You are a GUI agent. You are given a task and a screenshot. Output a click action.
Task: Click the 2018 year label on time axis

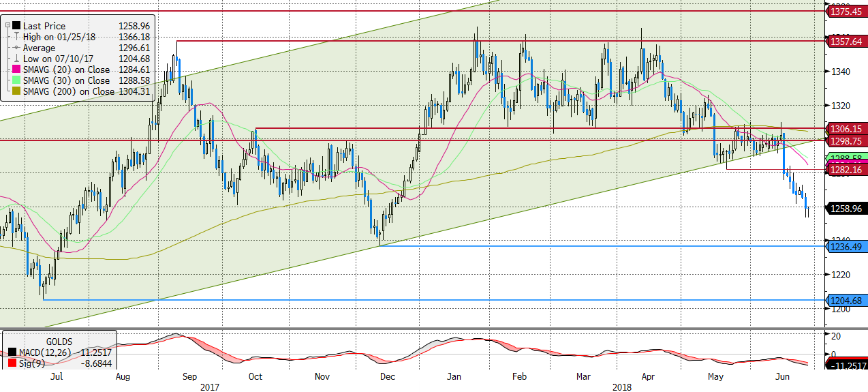pyautogui.click(x=621, y=387)
